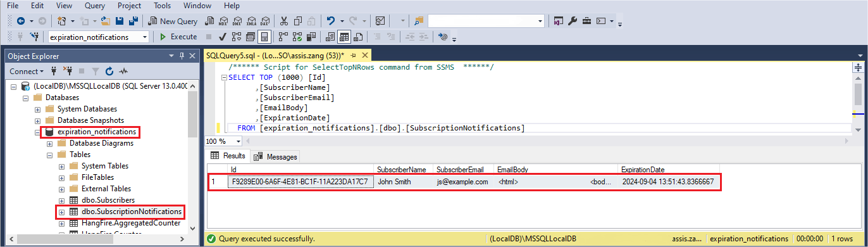Viewport: 868px width, 247px height.
Task: Toggle Include Actual Execution Plan icon
Action: pos(283,37)
